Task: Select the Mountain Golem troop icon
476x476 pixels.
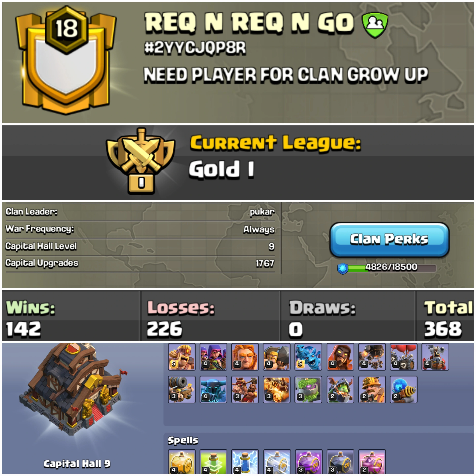Action: coord(308,389)
